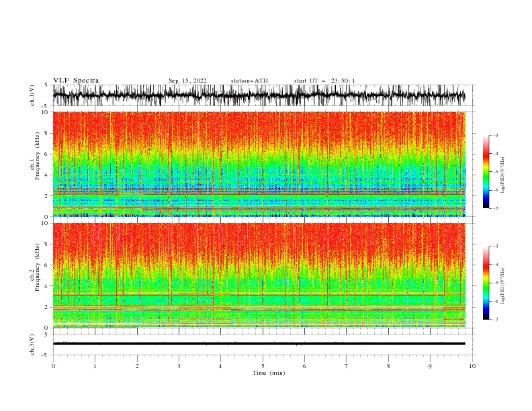Click the ch.2 spectrogram panel
The width and height of the screenshot is (532, 411).
pyautogui.click(x=259, y=275)
